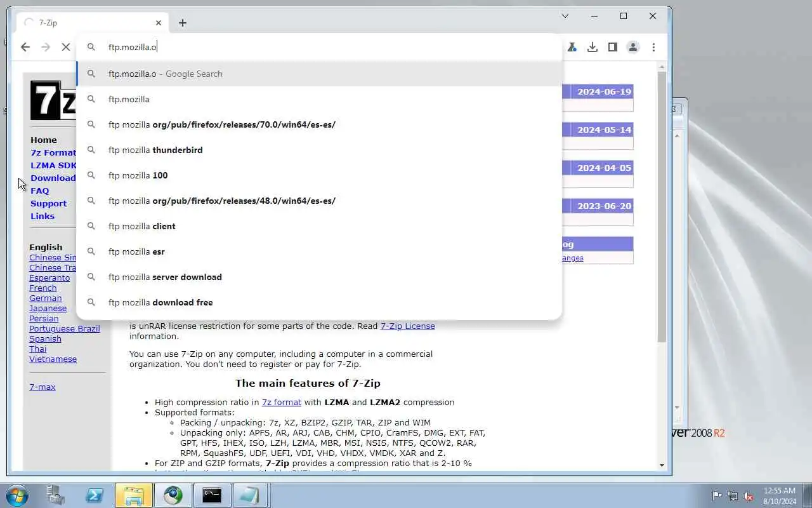Switch language to Esperanto
The width and height of the screenshot is (812, 508).
point(49,277)
